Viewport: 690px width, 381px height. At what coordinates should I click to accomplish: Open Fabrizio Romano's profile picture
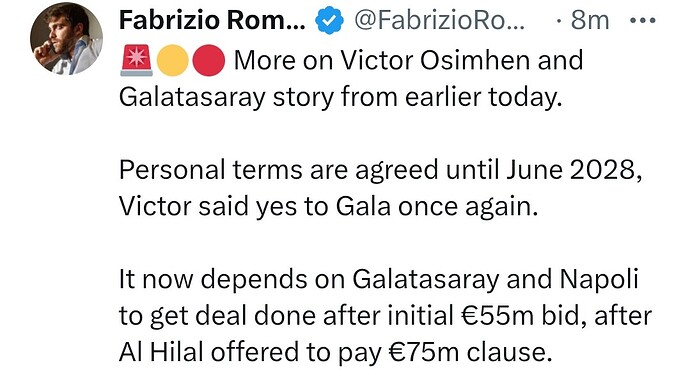pos(66,39)
